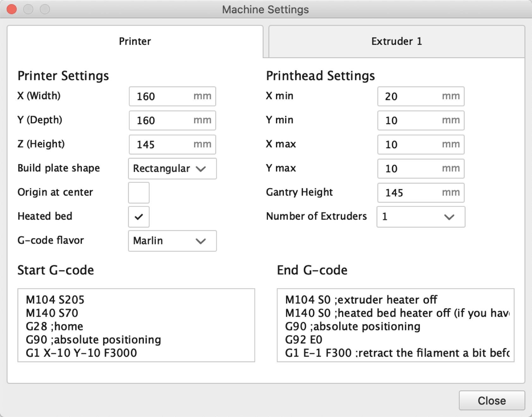The height and width of the screenshot is (417, 532).
Task: Click the Gantry Height input field
Action: [x=421, y=193]
